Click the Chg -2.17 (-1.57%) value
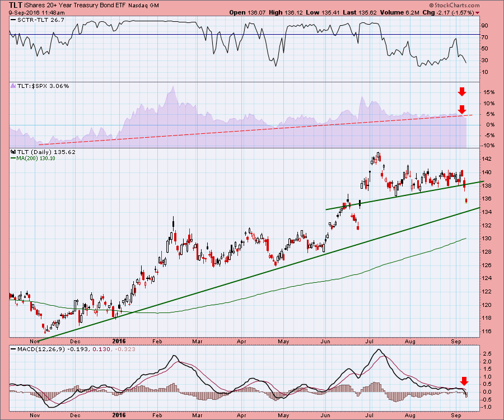Image resolution: width=504 pixels, height=420 pixels. 448,12
